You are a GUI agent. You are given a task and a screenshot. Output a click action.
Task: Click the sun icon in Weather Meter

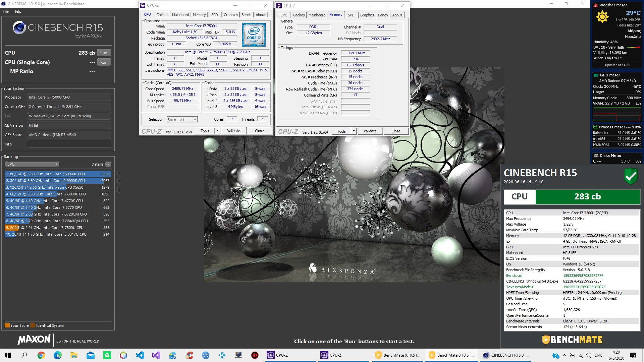[602, 17]
